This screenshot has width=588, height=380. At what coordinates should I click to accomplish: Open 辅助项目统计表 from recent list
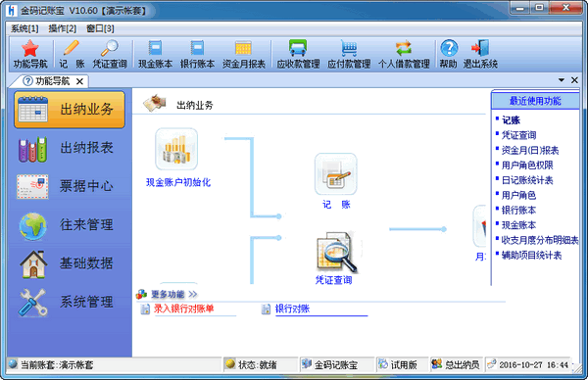[531, 256]
